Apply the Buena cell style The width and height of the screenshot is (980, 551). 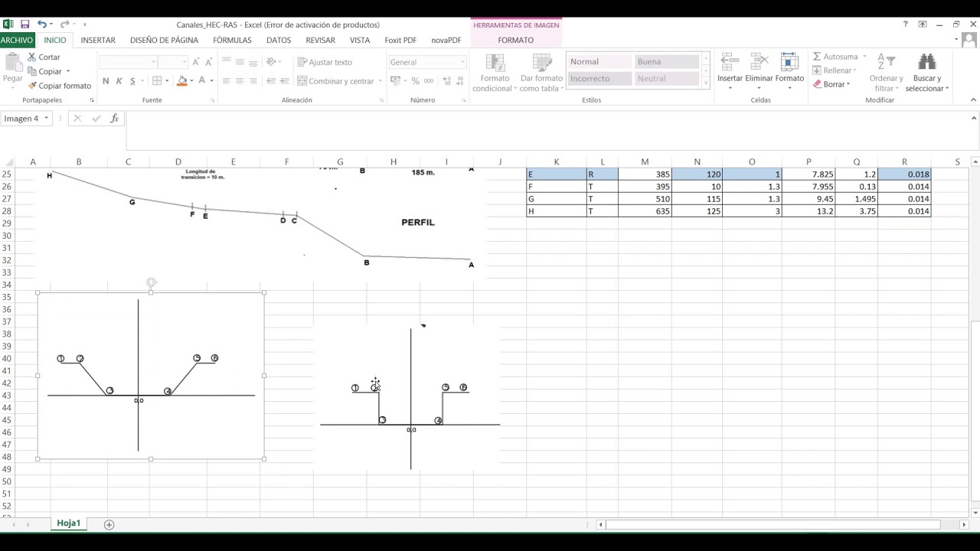coord(666,61)
